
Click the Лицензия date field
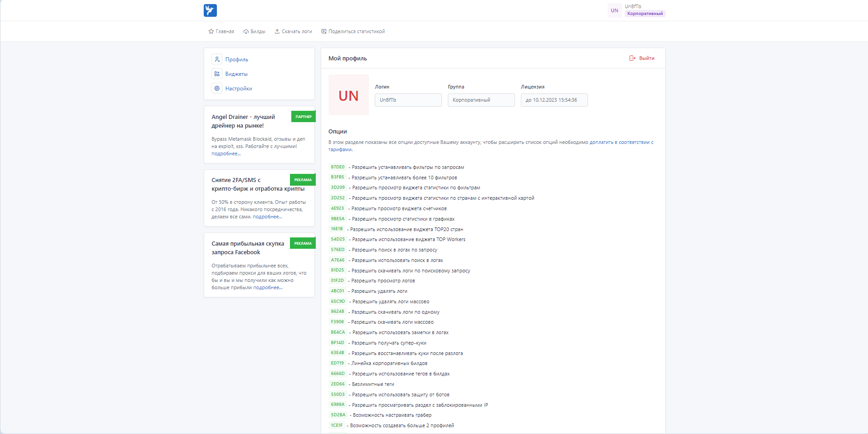[x=554, y=100]
